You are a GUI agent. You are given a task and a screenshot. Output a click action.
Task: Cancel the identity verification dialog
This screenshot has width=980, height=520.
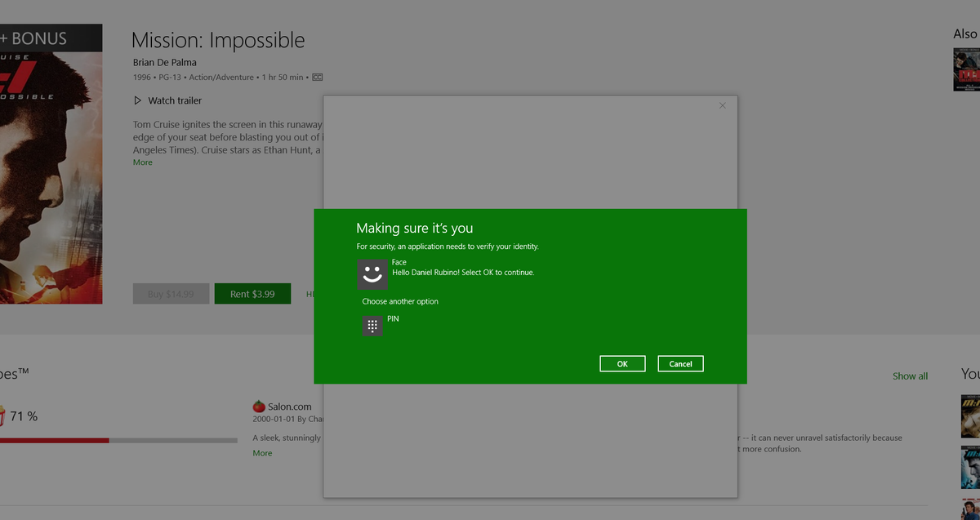[680, 363]
